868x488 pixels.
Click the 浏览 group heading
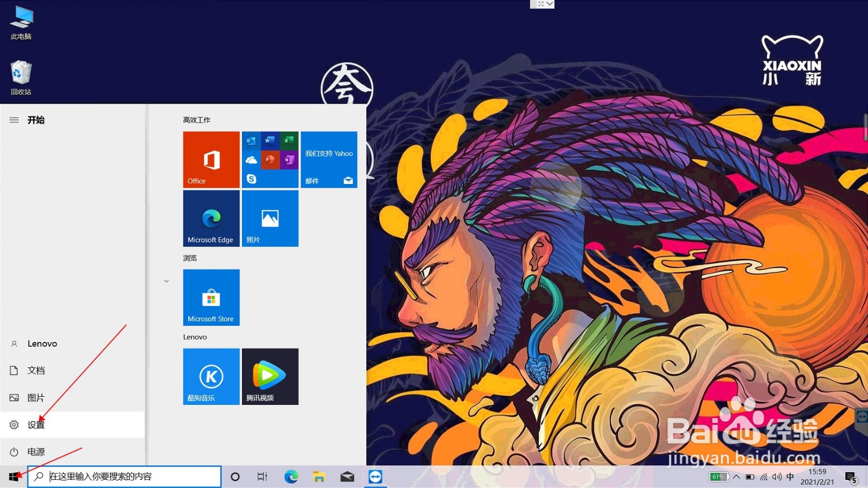tap(190, 258)
